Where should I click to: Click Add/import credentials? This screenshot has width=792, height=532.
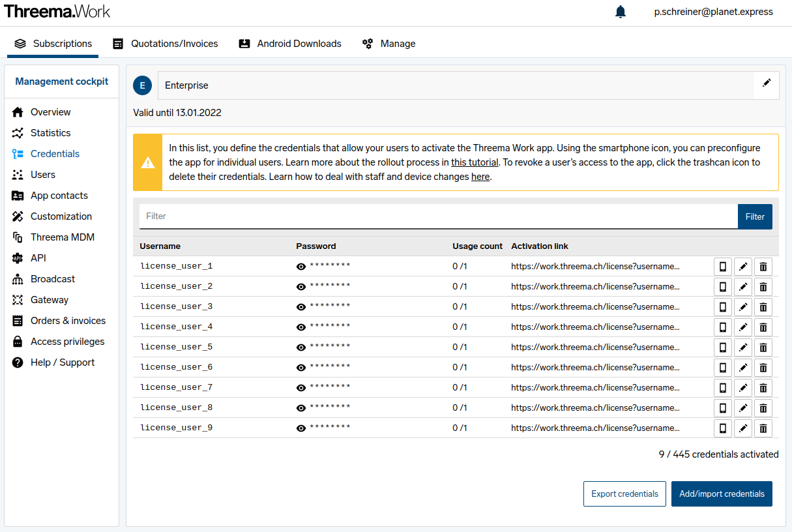pyautogui.click(x=722, y=494)
